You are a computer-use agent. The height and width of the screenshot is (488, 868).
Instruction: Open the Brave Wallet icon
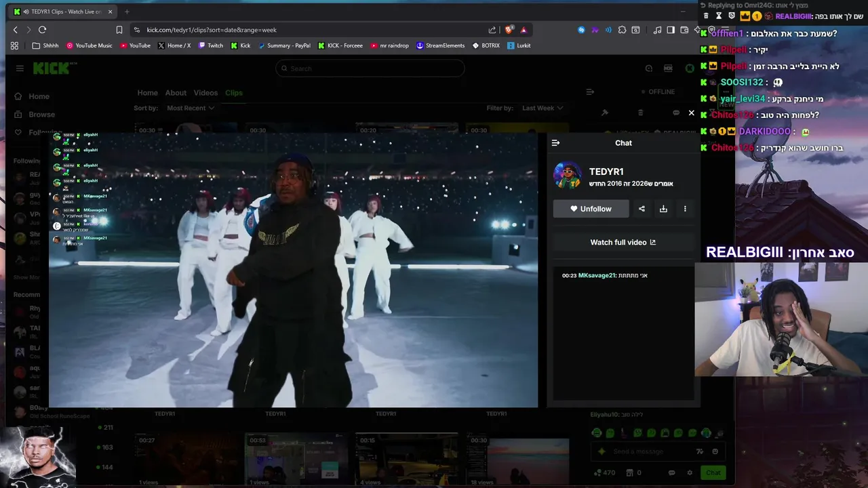coord(684,30)
